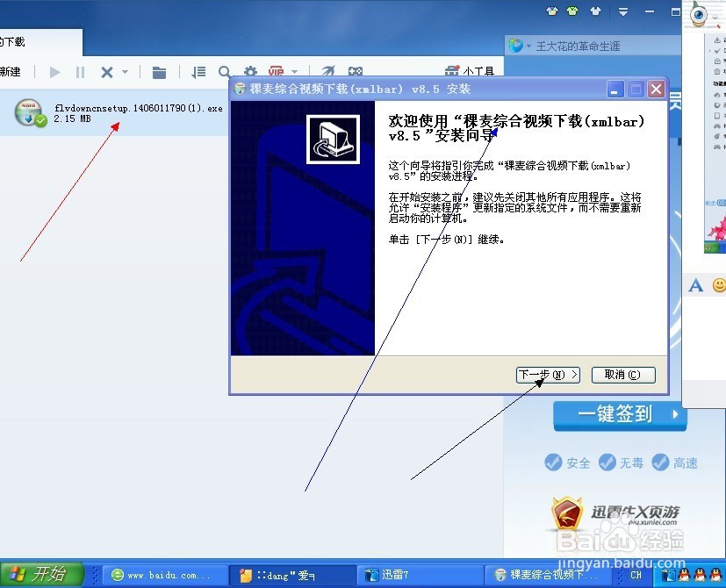Click the 取消(C) button in the installer
This screenshot has height=588, width=726.
click(x=623, y=375)
